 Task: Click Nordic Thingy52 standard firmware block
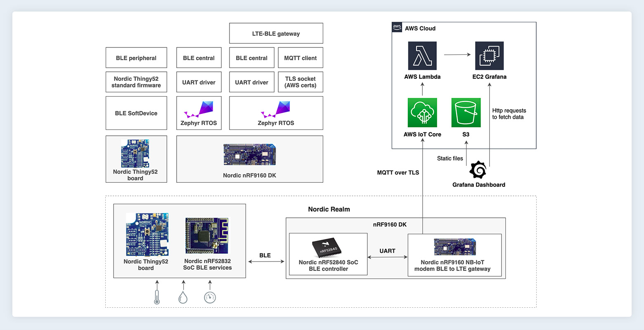(x=136, y=82)
